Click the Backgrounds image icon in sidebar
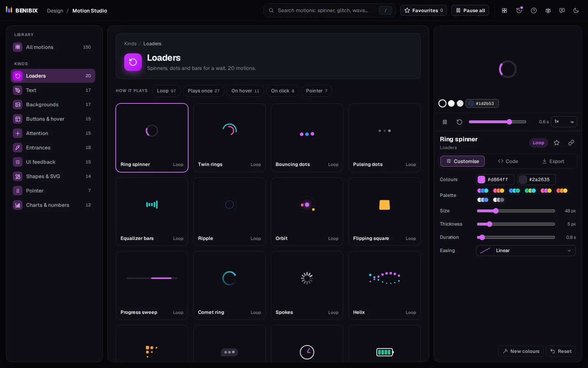This screenshot has width=588, height=368. click(18, 105)
